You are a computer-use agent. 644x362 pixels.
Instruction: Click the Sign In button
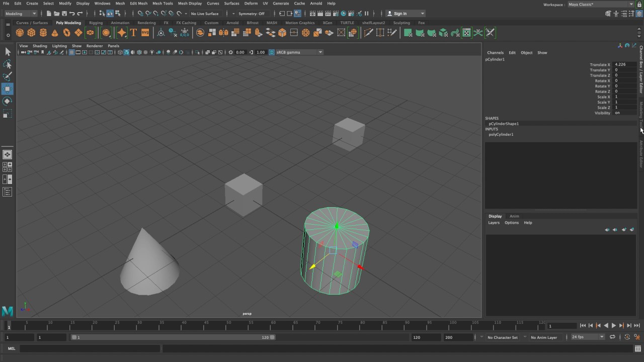click(406, 14)
